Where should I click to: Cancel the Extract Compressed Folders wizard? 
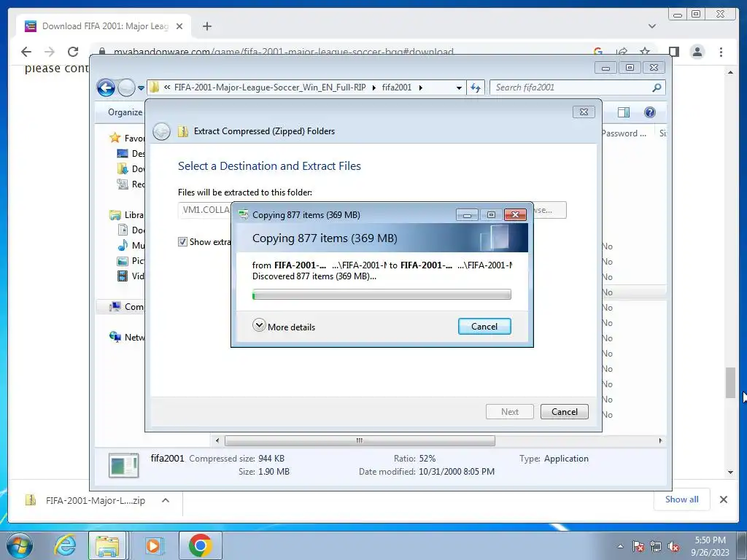(x=564, y=411)
